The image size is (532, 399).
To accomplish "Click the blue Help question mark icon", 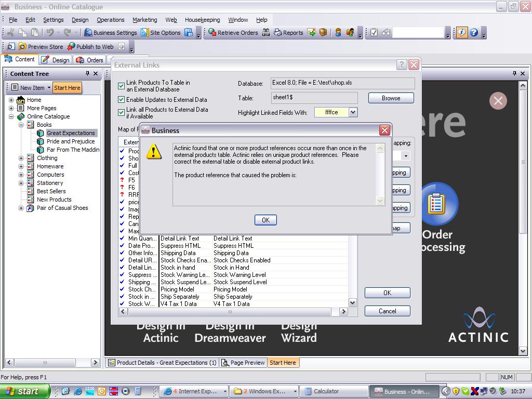I will tap(474, 33).
